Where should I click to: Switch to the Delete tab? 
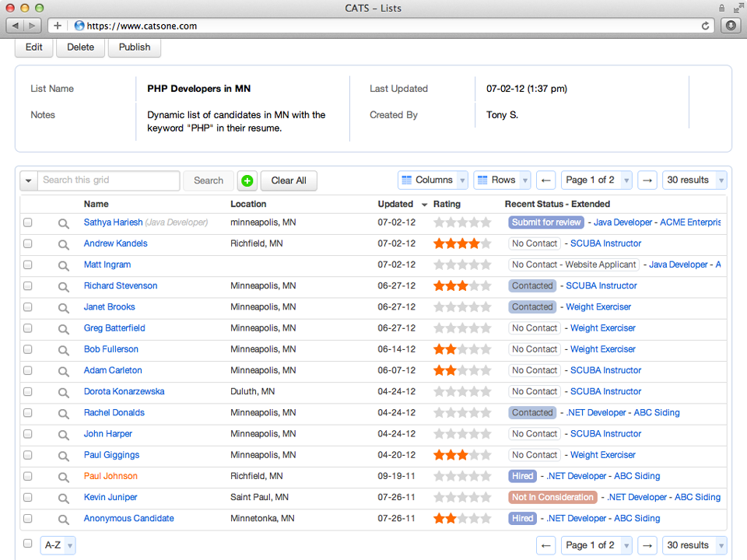pyautogui.click(x=80, y=47)
